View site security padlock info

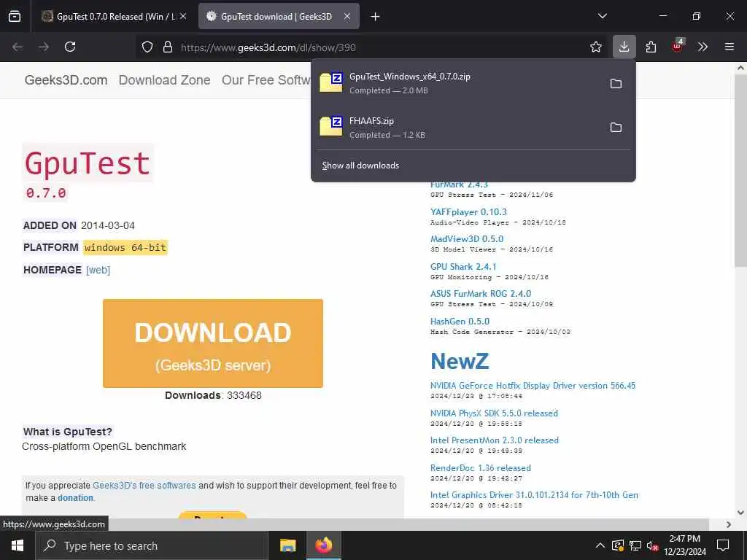(x=167, y=47)
